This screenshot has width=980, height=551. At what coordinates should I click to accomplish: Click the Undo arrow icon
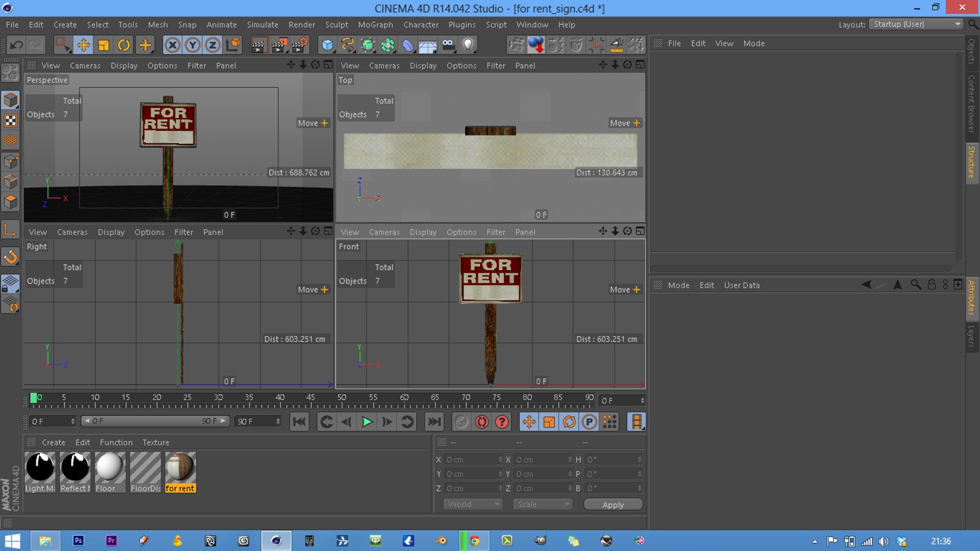pos(16,45)
